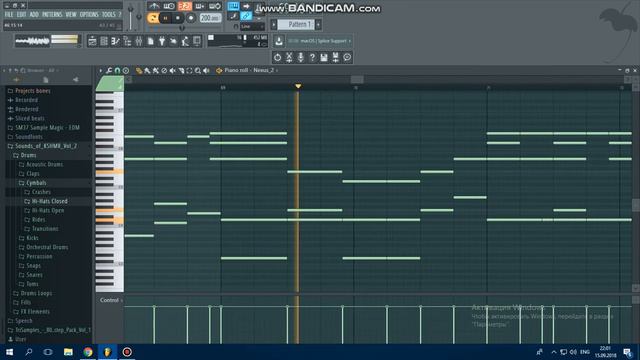Click the Record transport button
This screenshot has height=360, width=640.
[x=191, y=18]
